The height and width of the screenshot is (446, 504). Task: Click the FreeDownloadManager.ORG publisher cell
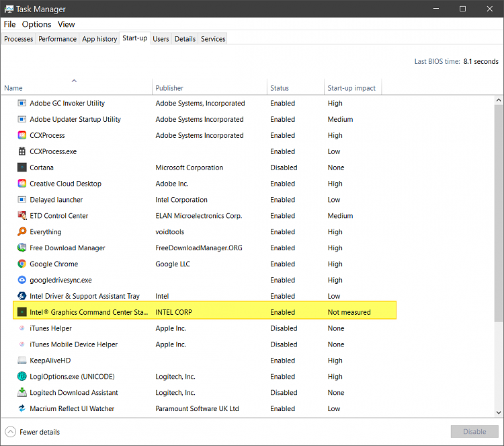coord(199,248)
